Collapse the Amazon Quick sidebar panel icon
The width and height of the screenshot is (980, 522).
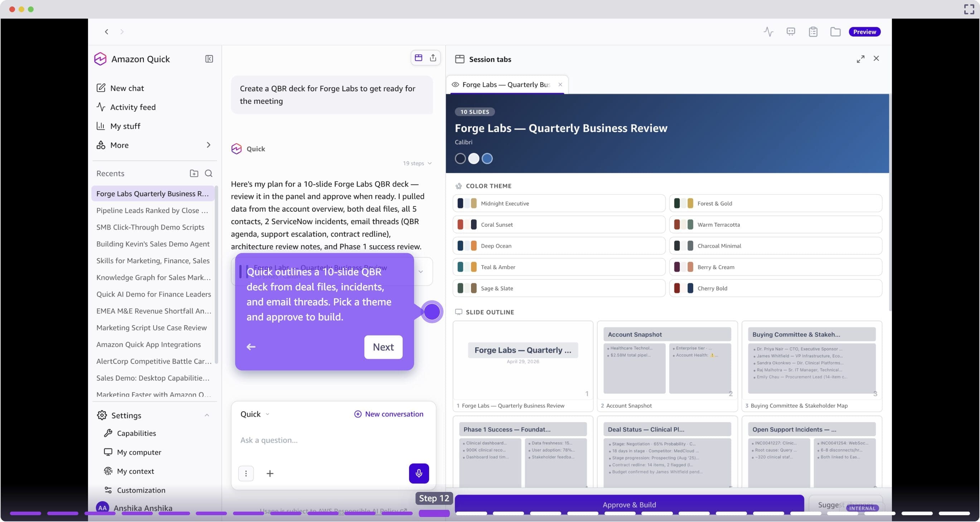(209, 59)
